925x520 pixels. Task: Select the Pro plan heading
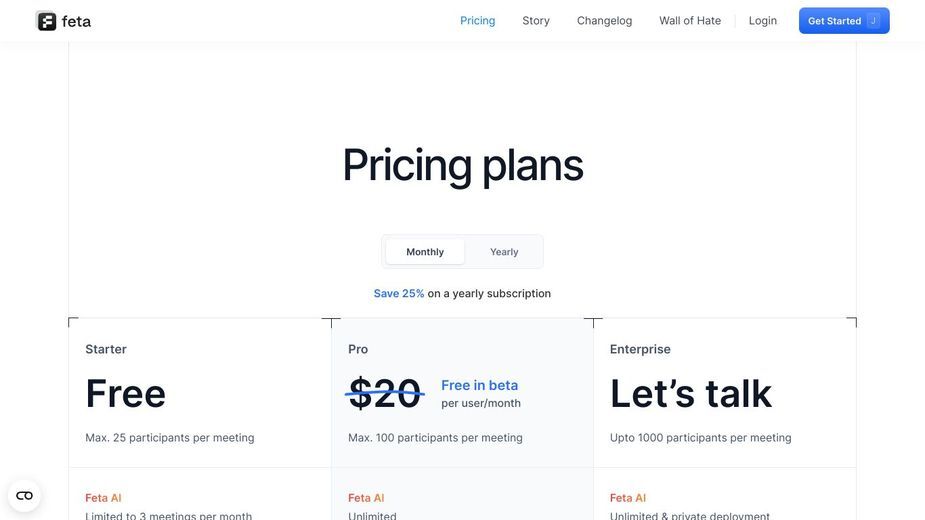tap(357, 349)
